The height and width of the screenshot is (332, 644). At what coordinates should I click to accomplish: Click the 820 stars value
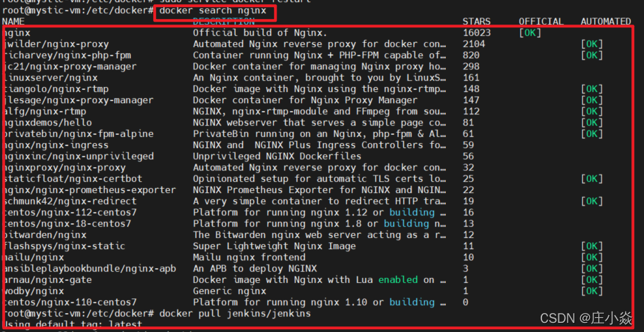pyautogui.click(x=471, y=55)
